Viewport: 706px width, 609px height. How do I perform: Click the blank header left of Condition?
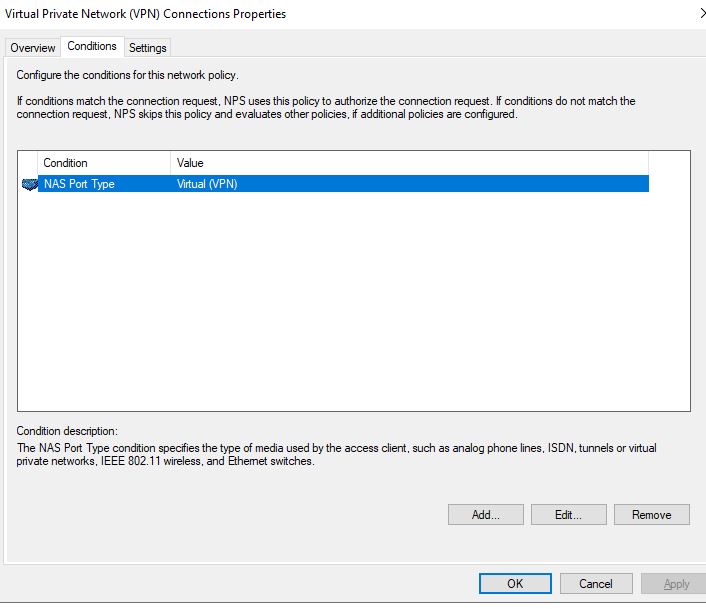[x=28, y=163]
